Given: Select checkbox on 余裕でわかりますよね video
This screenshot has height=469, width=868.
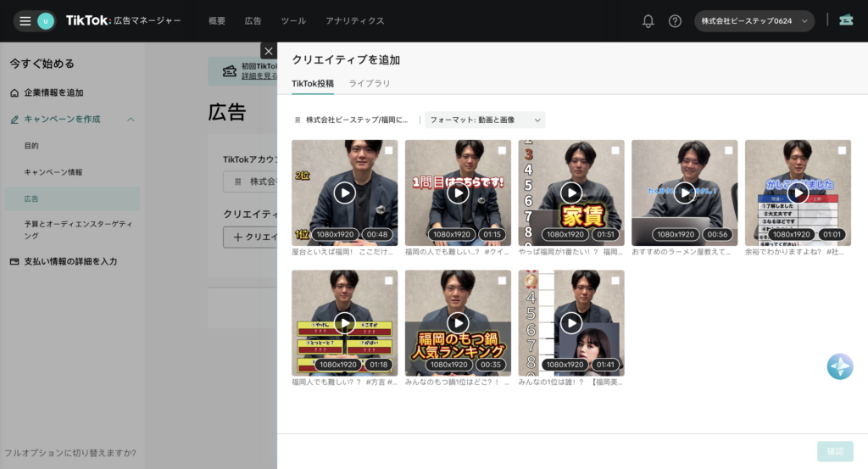Looking at the screenshot, I should click(x=842, y=150).
